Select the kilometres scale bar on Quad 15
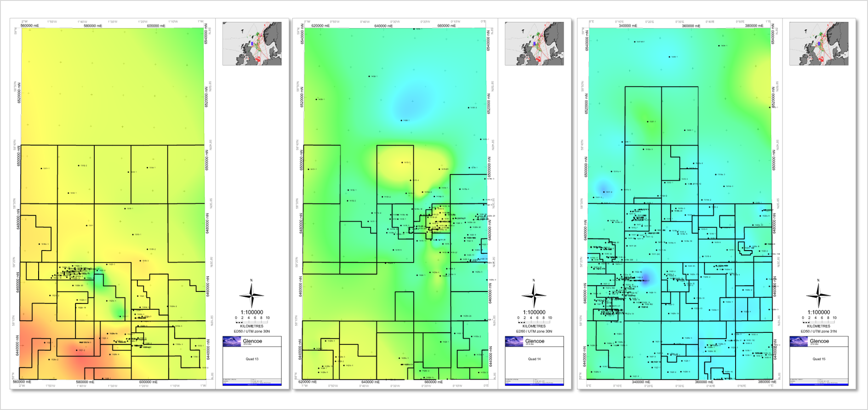 tap(819, 320)
